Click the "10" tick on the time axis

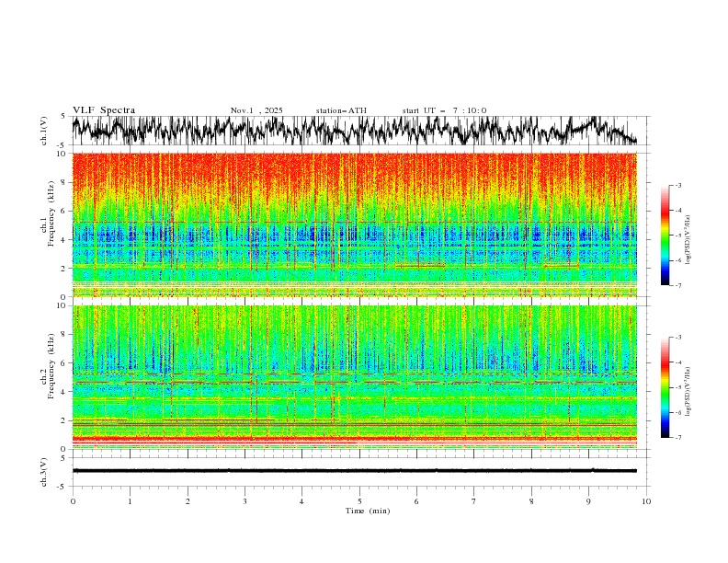(x=646, y=501)
